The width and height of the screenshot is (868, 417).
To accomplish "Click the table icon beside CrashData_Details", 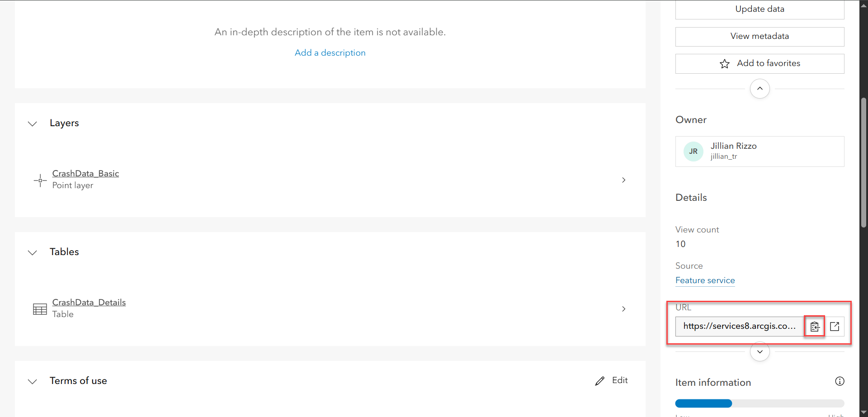I will (x=40, y=309).
